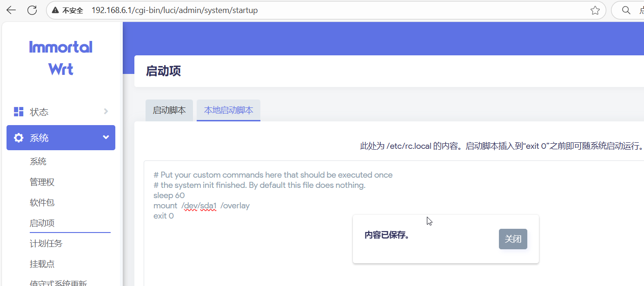
Task: Click the not-secure warning icon
Action: 55,10
